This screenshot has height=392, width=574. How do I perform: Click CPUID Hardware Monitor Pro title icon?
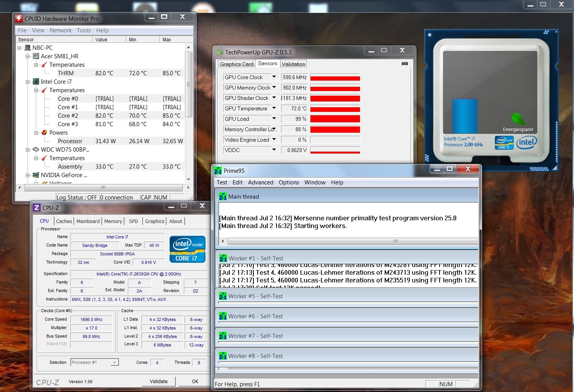tap(19, 19)
